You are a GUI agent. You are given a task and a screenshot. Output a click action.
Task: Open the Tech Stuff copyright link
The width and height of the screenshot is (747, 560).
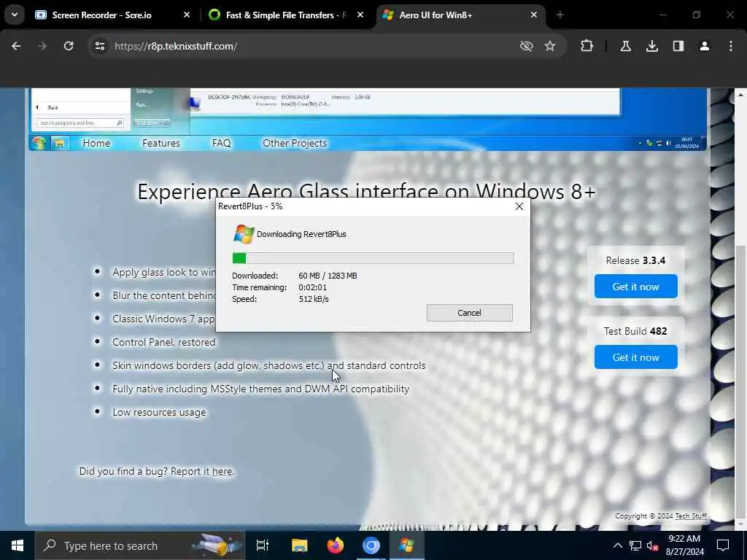point(691,516)
